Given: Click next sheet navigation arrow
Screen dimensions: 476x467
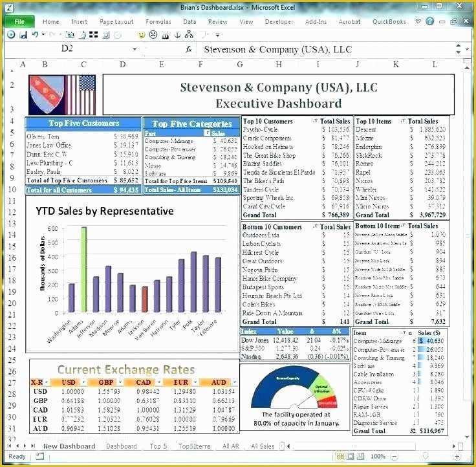Looking at the screenshot, I should pos(25,446).
